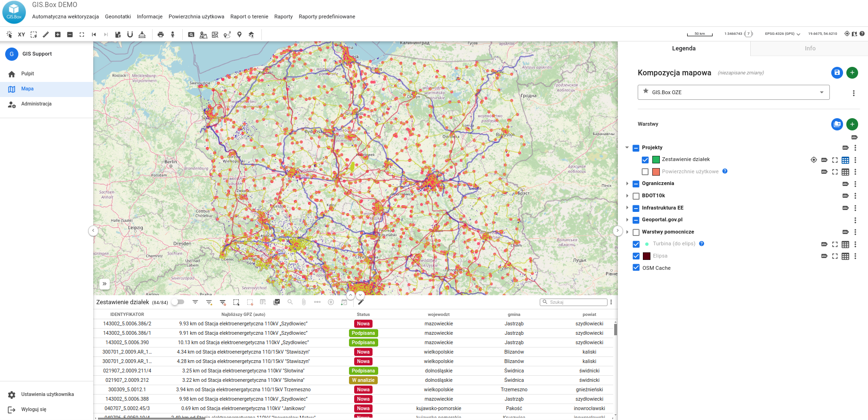Locate Zestawienie działek layer on map
Screen dimensions: 868x420
(x=813, y=160)
